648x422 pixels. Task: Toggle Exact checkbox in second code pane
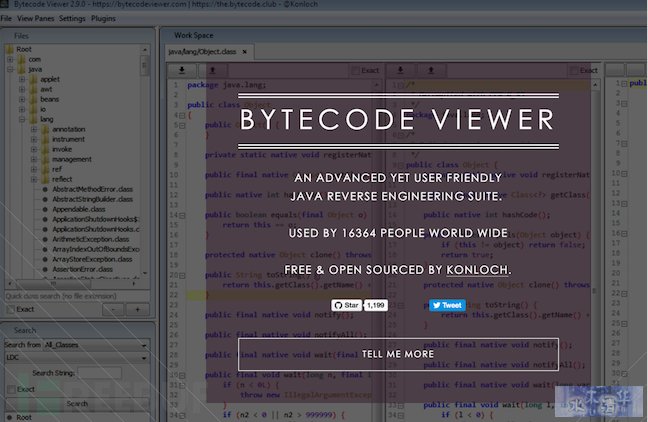pyautogui.click(x=574, y=71)
